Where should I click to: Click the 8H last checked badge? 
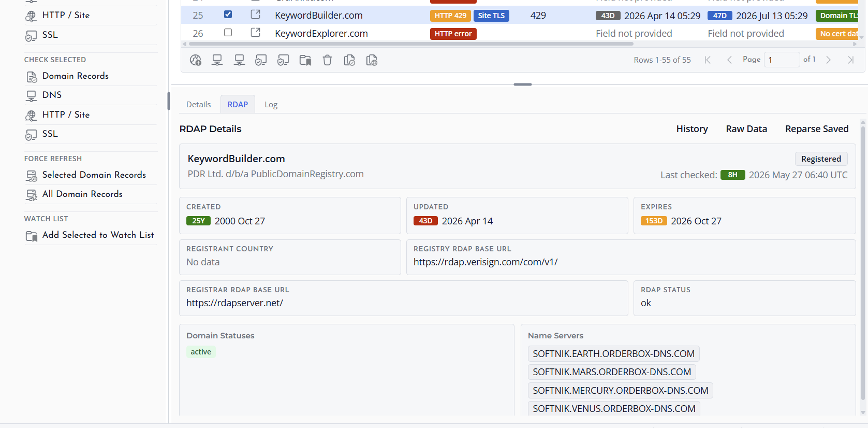(x=733, y=175)
